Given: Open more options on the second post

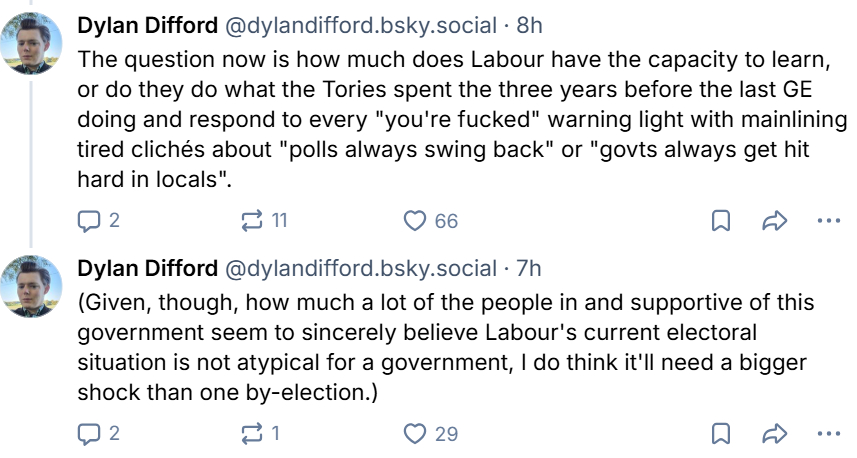Looking at the screenshot, I should (828, 433).
